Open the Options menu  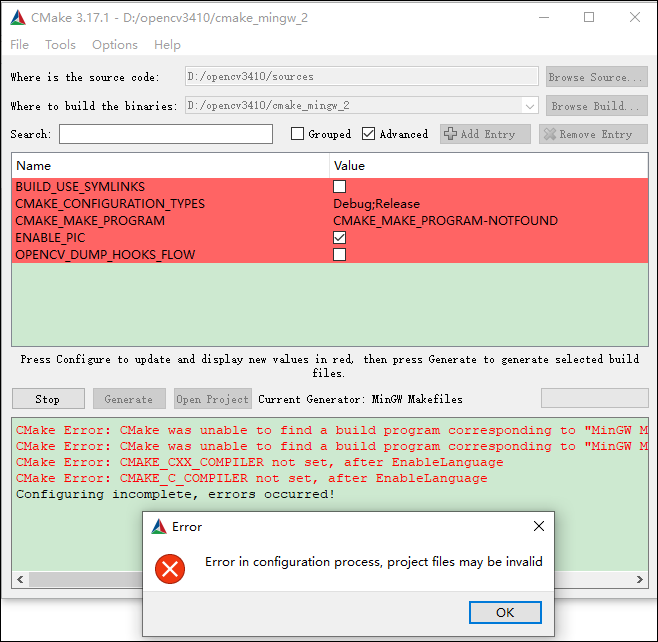pos(115,44)
